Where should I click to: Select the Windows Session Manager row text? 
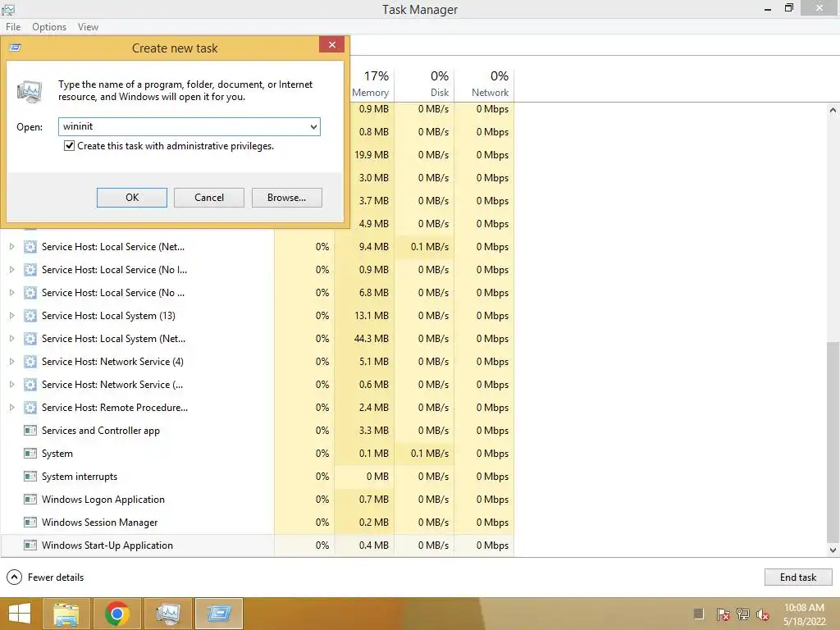99,523
